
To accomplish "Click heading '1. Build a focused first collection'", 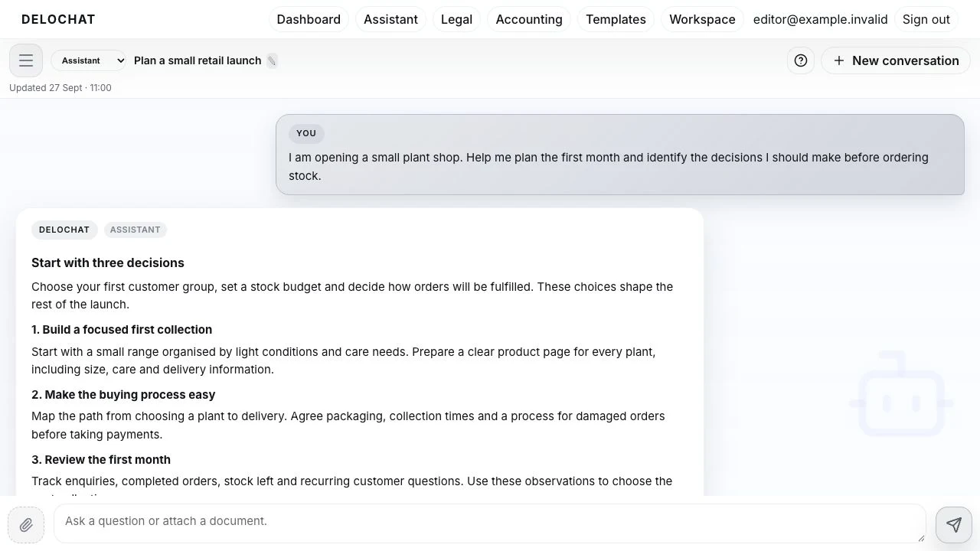I will coord(122,330).
